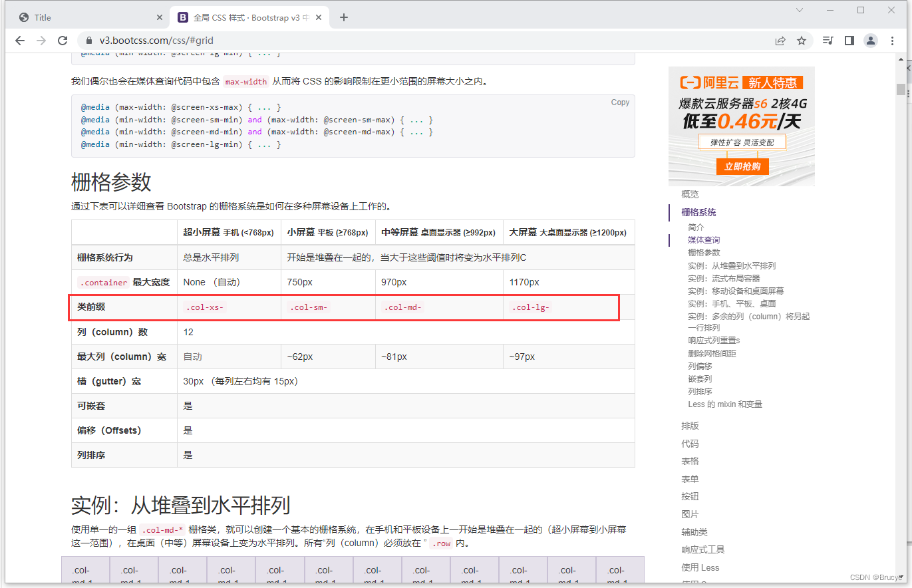The image size is (912, 588).
Task: Reload the current page
Action: point(63,41)
